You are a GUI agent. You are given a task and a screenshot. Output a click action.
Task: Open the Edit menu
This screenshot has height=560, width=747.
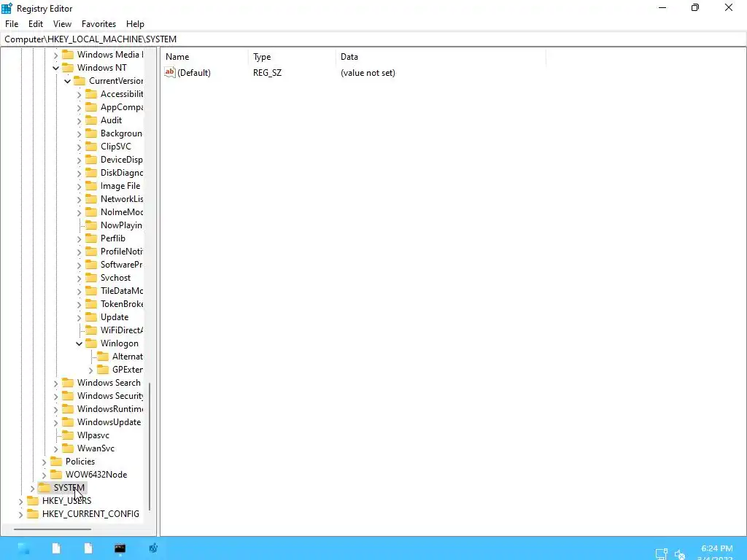pos(35,24)
